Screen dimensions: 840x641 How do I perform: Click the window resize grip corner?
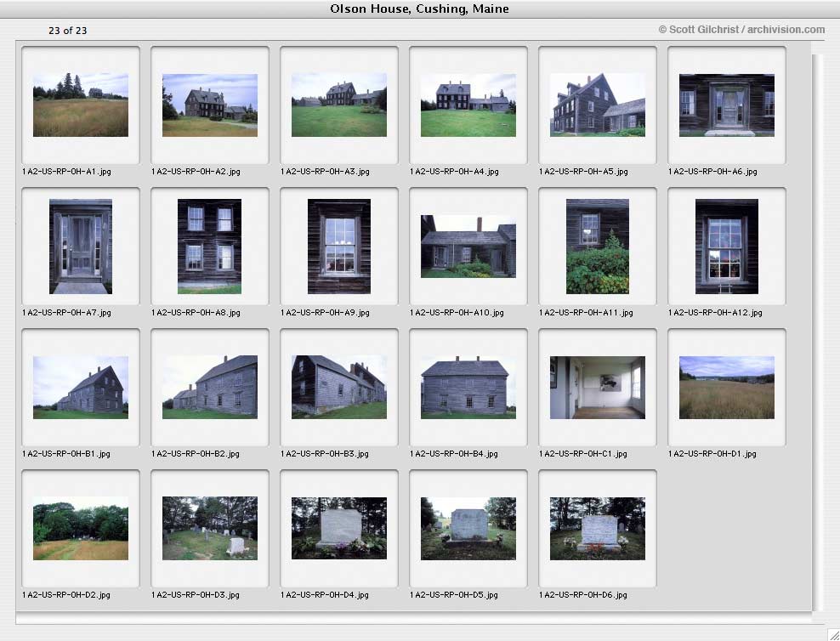click(833, 634)
